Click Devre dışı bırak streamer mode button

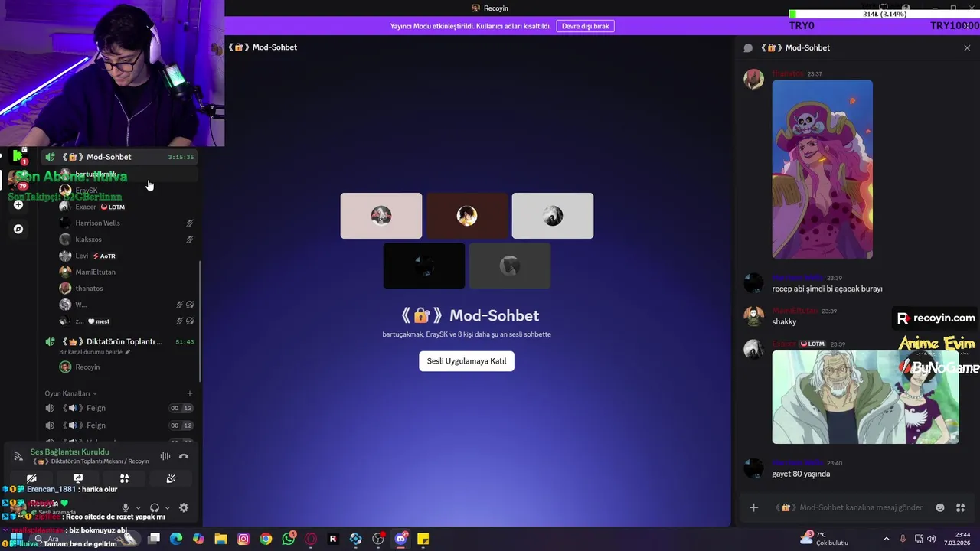pos(585,26)
